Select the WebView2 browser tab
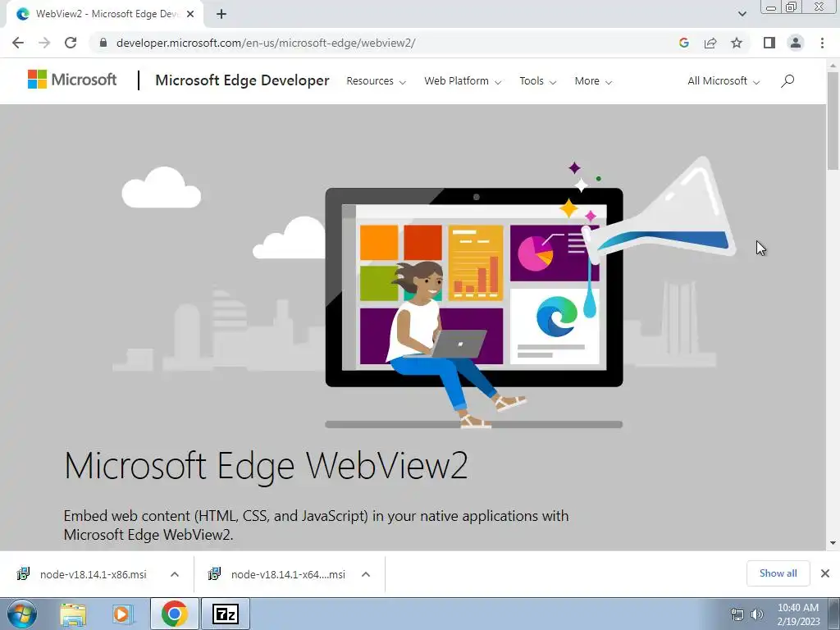840x630 pixels. [x=105, y=14]
